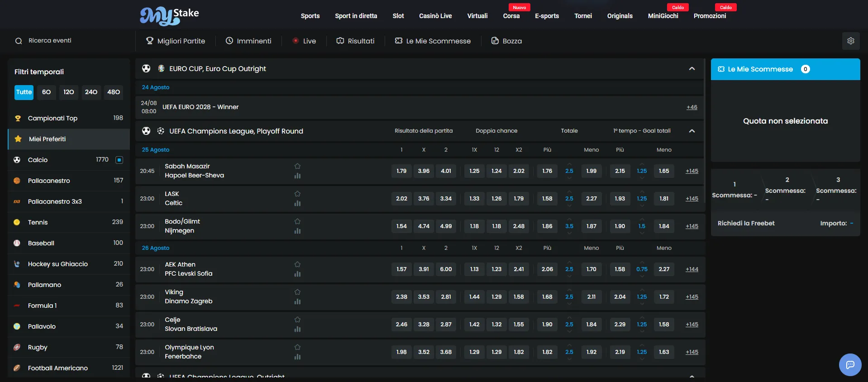The image size is (868, 382).
Task: Expand +46 markets for UEFA EURO 2028
Action: click(x=692, y=107)
